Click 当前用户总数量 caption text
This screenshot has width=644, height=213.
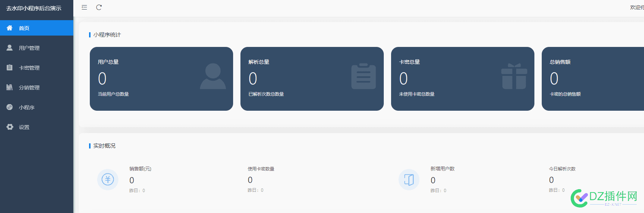(x=113, y=94)
